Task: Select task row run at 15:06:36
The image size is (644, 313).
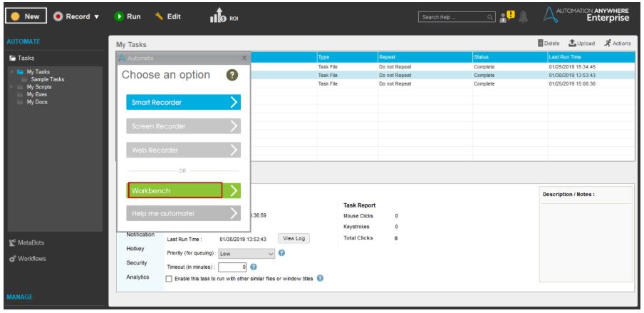Action: [x=442, y=83]
